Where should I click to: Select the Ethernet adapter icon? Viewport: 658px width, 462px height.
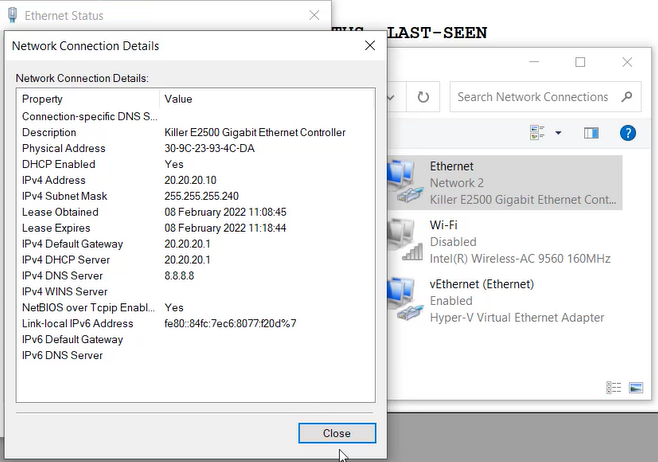coord(405,181)
